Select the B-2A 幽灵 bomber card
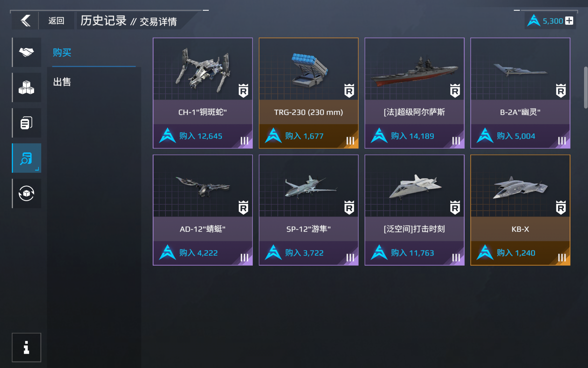The image size is (588, 368). click(x=520, y=93)
